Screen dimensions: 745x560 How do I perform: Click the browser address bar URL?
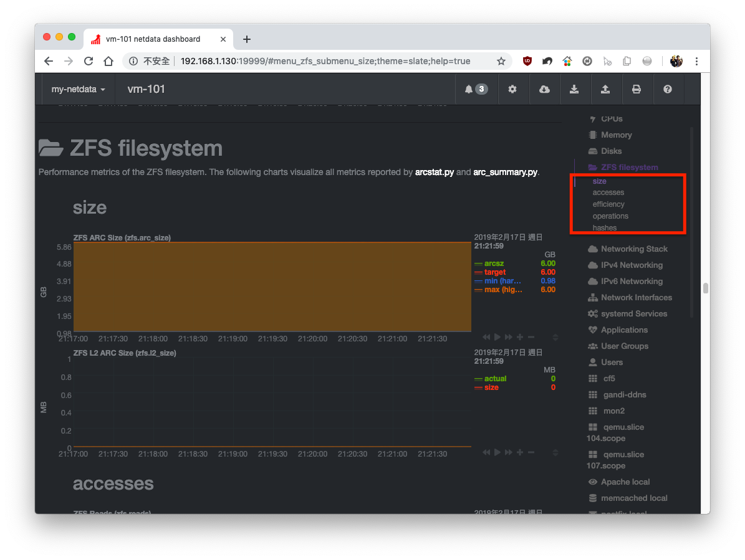pyautogui.click(x=325, y=61)
